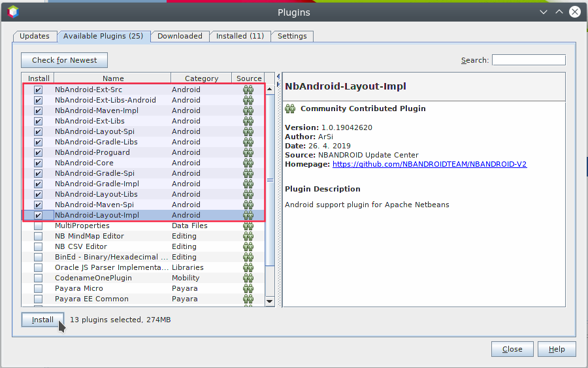
Task: Click community source icon for NbAndroid-Maven-Impl
Action: click(248, 110)
